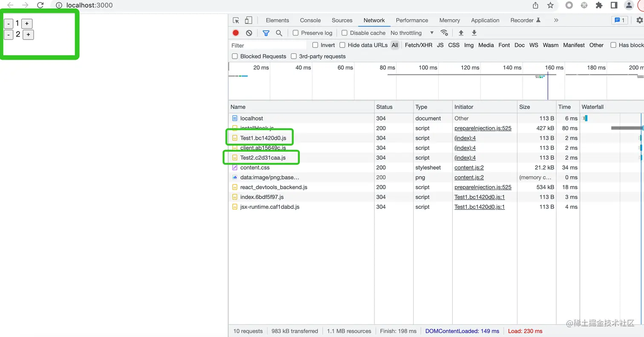Image resolution: width=644 pixels, height=337 pixels.
Task: Toggle the device toolbar icon in DevTools
Action: tap(248, 20)
